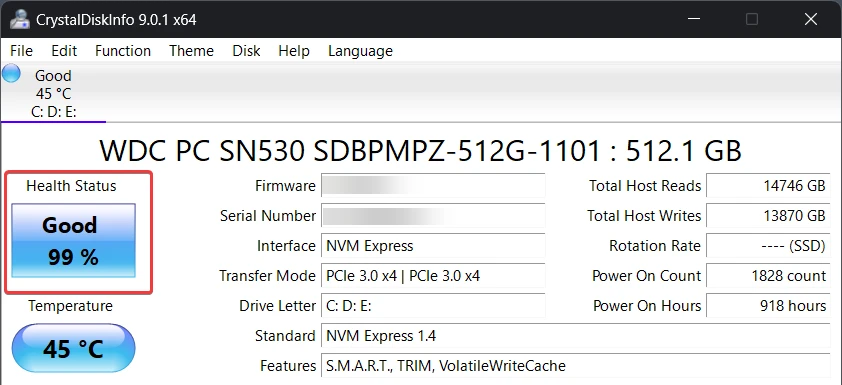Click the CrystalDiskInfo app icon in title bar

tap(20, 19)
